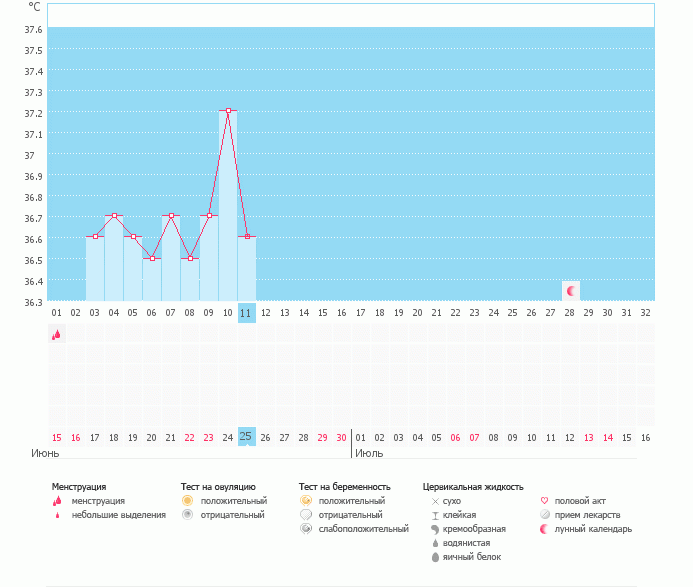Select the highlighted cycle day 11 cell

click(247, 313)
